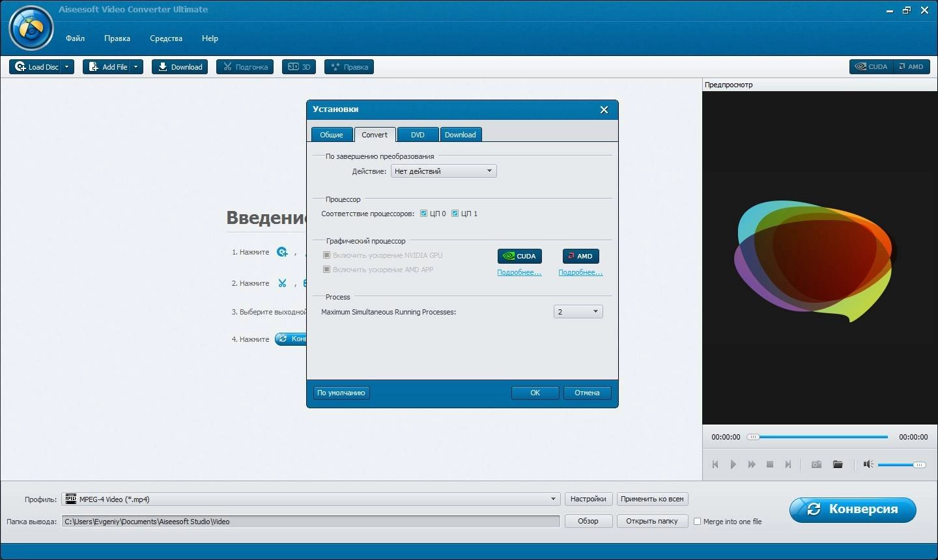Open the Файл menu
This screenshot has width=938, height=560.
pyautogui.click(x=75, y=38)
